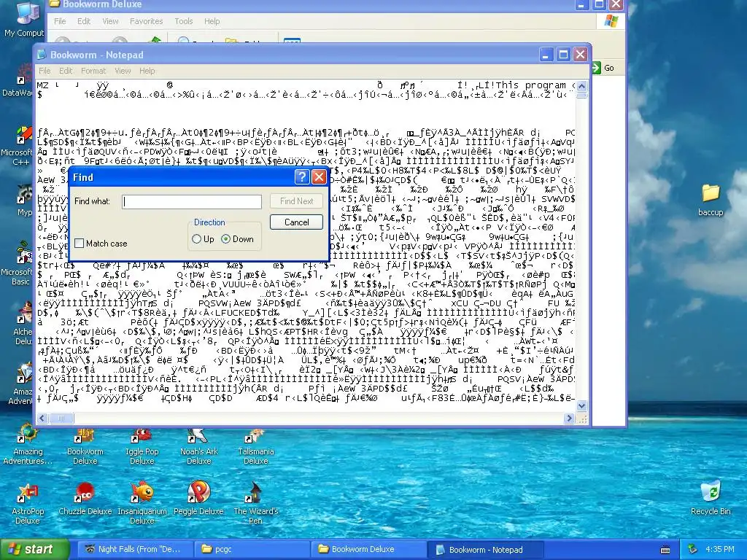Open Notepad Help menu
The height and width of the screenshot is (560, 747).
click(147, 71)
